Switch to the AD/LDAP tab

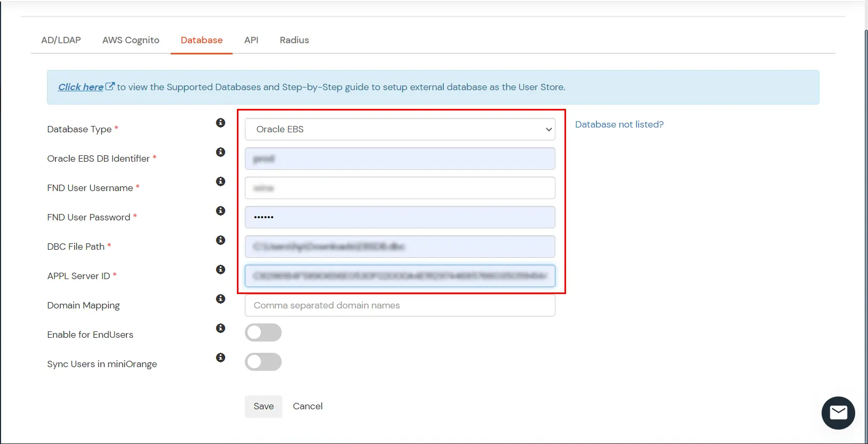pyautogui.click(x=61, y=40)
